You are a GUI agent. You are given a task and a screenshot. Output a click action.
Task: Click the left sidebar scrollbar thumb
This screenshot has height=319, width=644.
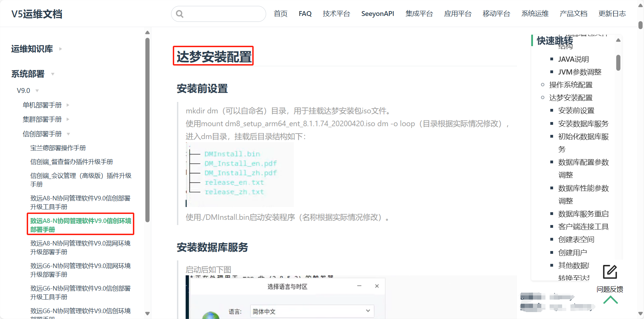pos(147,130)
